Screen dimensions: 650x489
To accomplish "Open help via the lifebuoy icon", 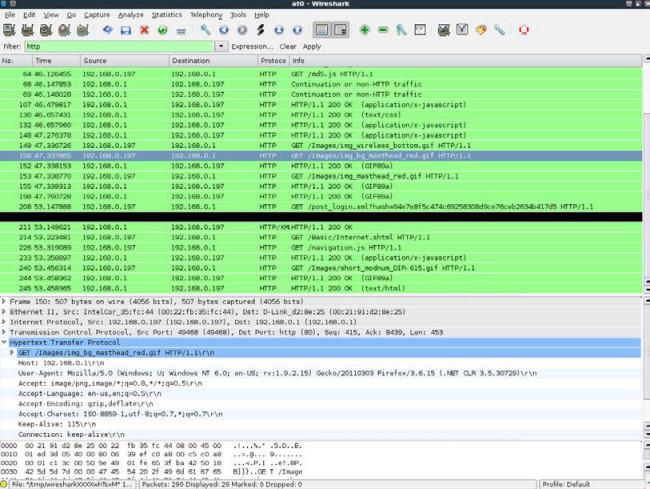I will tap(524, 30).
